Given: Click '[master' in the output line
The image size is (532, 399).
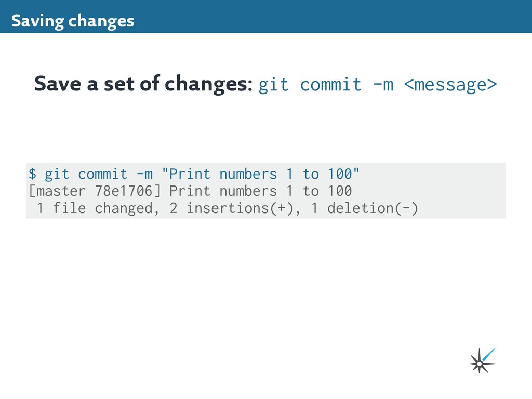Looking at the screenshot, I should click(x=57, y=191).
